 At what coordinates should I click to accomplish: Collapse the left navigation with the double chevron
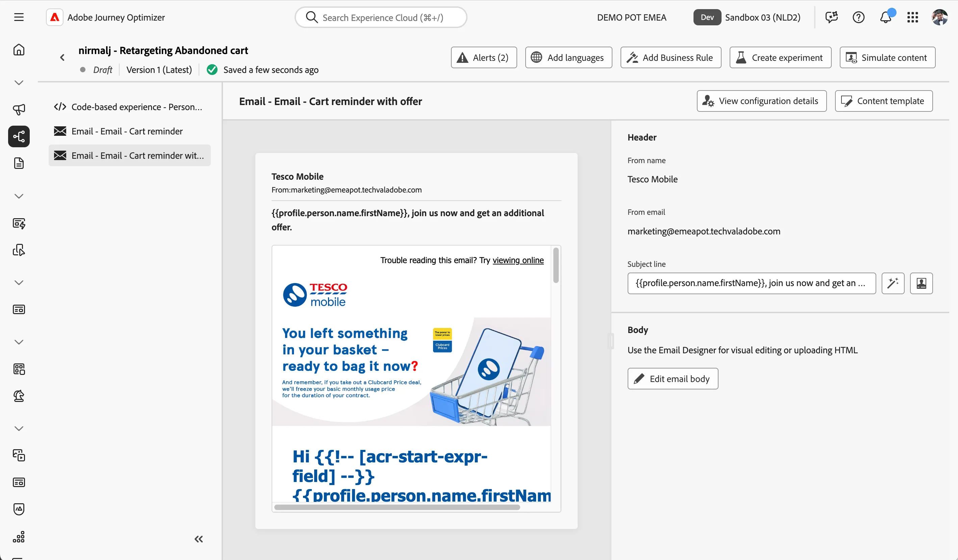click(x=198, y=539)
